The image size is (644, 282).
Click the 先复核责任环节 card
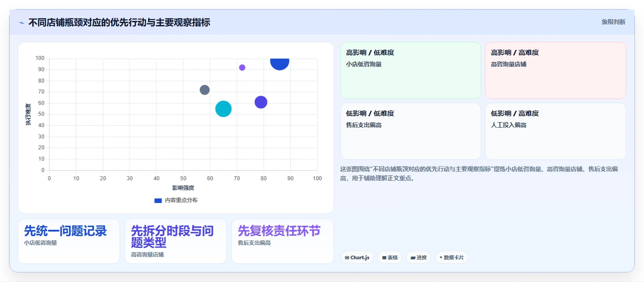[x=282, y=241]
